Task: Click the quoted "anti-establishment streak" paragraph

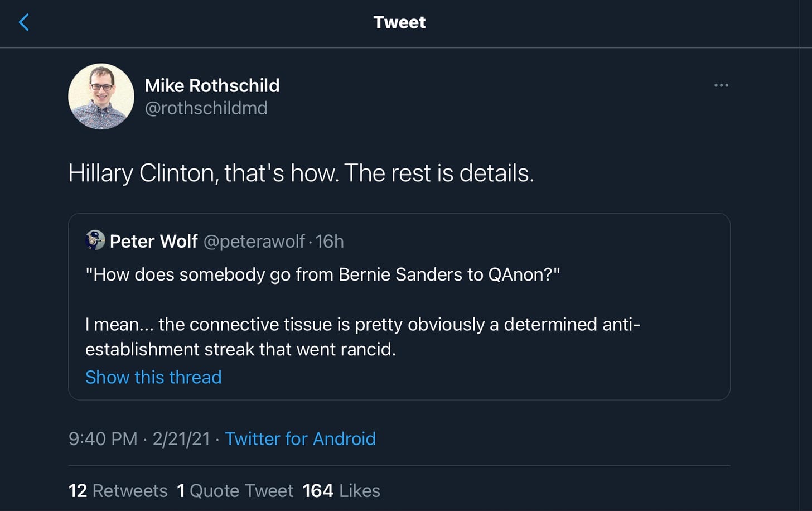Action: point(362,336)
